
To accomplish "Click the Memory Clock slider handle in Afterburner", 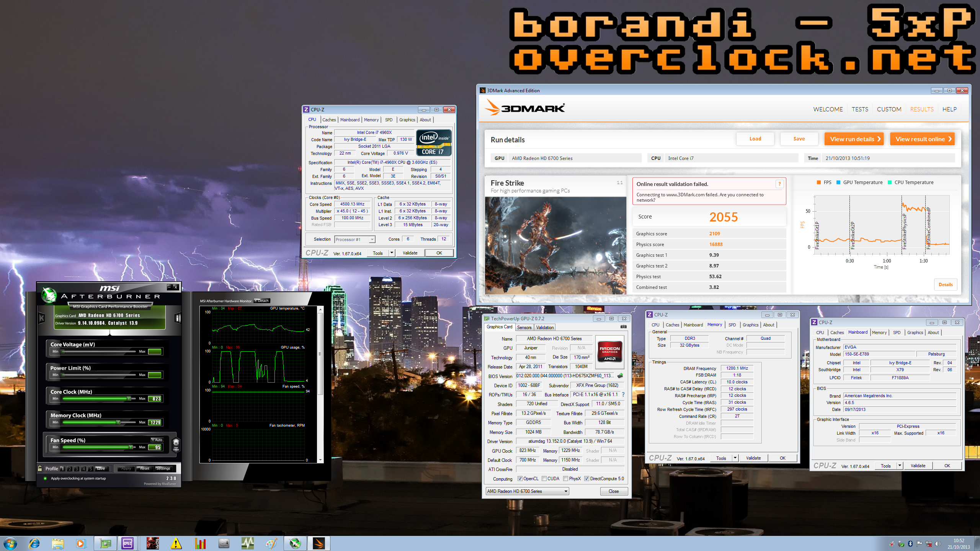I will pyautogui.click(x=119, y=422).
